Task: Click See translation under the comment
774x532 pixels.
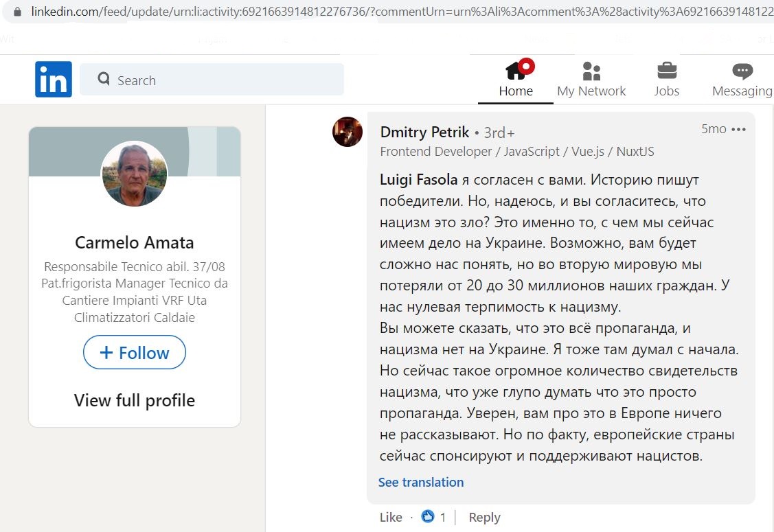Action: click(421, 482)
